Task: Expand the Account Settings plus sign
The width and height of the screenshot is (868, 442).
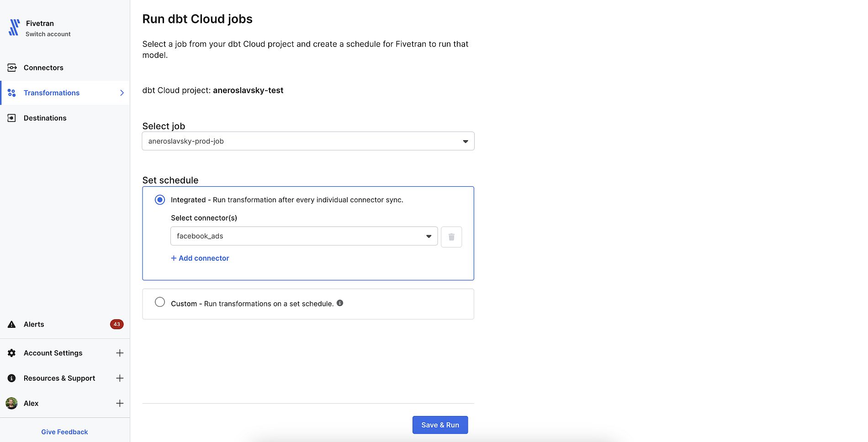Action: [120, 353]
